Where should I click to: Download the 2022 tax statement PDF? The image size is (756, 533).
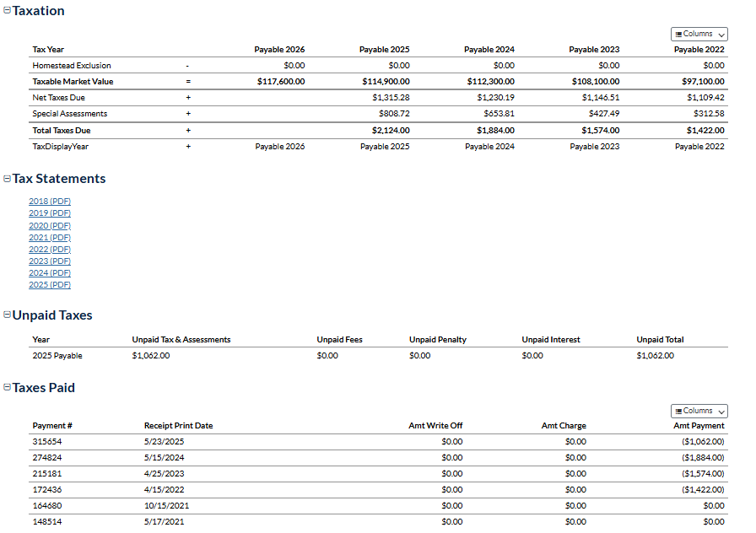pos(50,249)
